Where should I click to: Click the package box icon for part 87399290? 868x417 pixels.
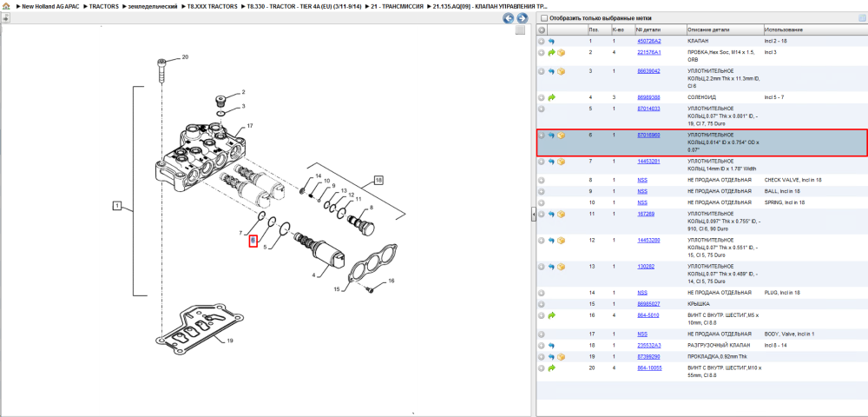(561, 357)
